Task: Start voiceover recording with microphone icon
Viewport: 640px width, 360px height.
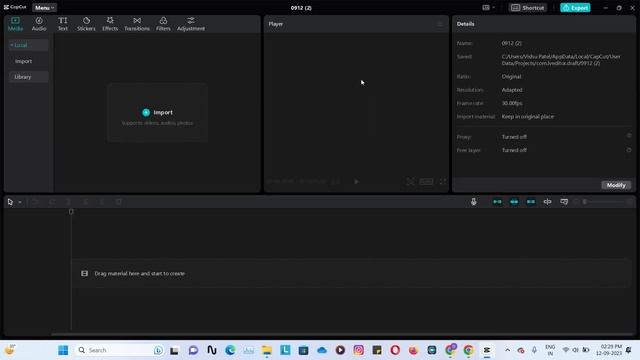Action: [x=473, y=202]
